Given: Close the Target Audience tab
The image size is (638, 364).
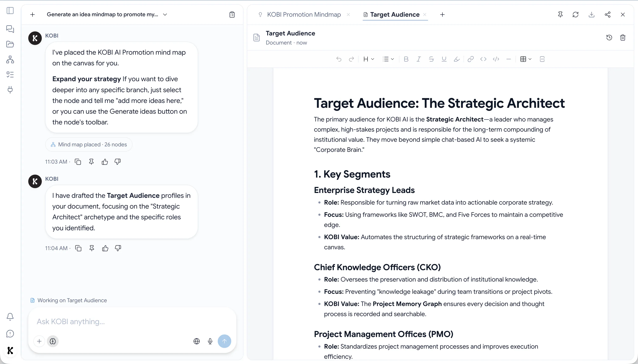Looking at the screenshot, I should coord(424,15).
